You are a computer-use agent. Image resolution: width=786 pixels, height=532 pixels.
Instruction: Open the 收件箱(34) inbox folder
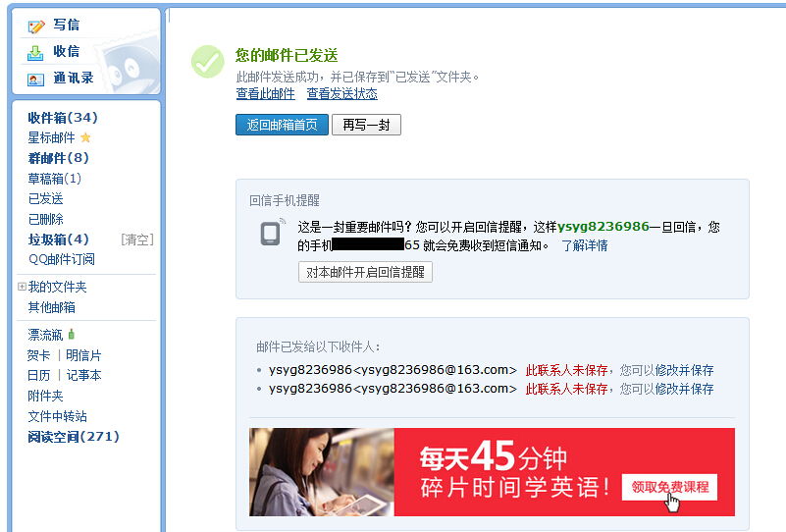(63, 117)
